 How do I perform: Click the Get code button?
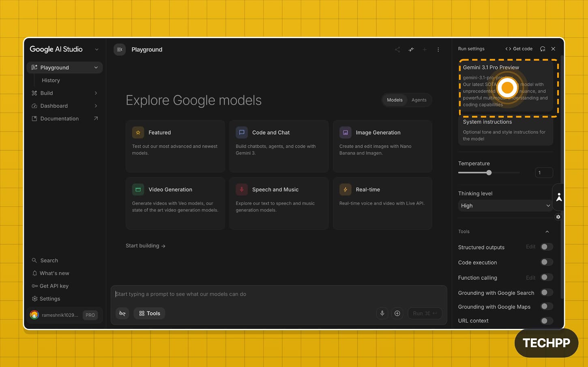[x=519, y=49]
